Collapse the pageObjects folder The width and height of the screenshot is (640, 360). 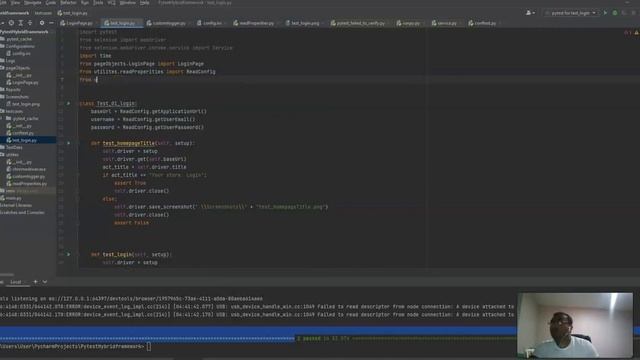(16, 68)
